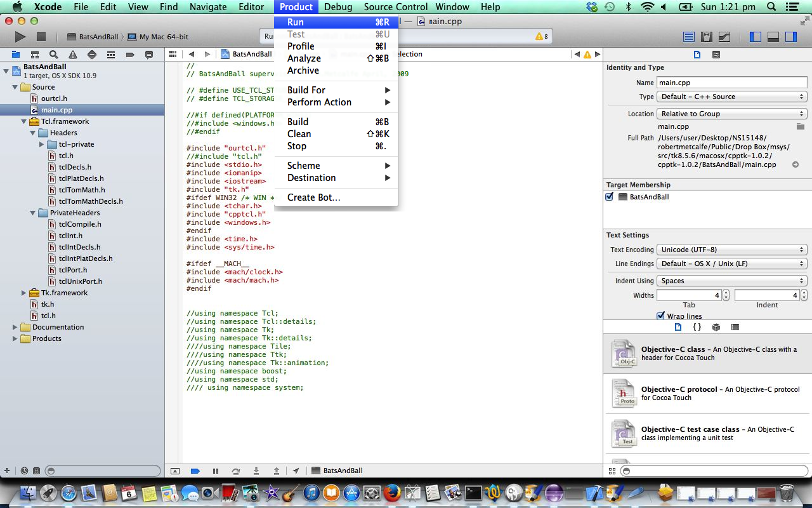Choose Profile from the Product menu
This screenshot has height=508, width=812.
(336, 46)
